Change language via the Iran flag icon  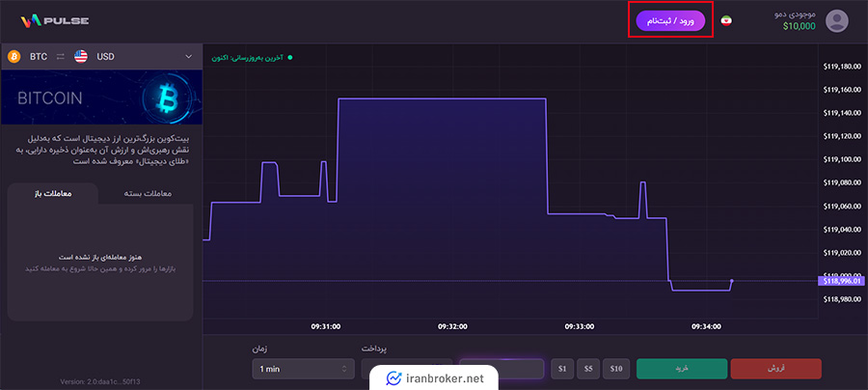click(725, 21)
